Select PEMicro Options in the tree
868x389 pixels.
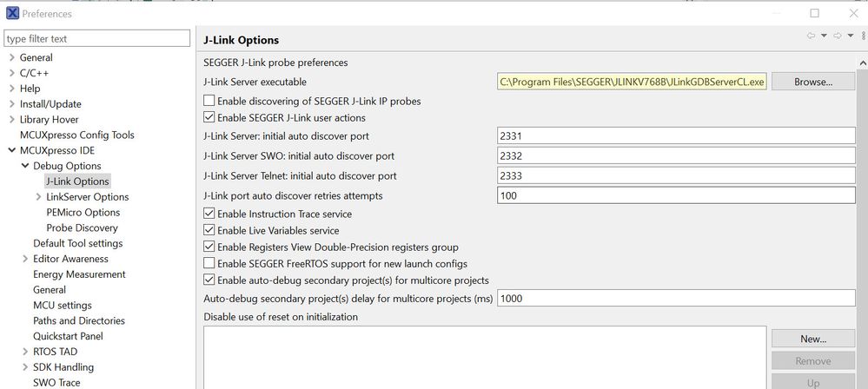83,212
